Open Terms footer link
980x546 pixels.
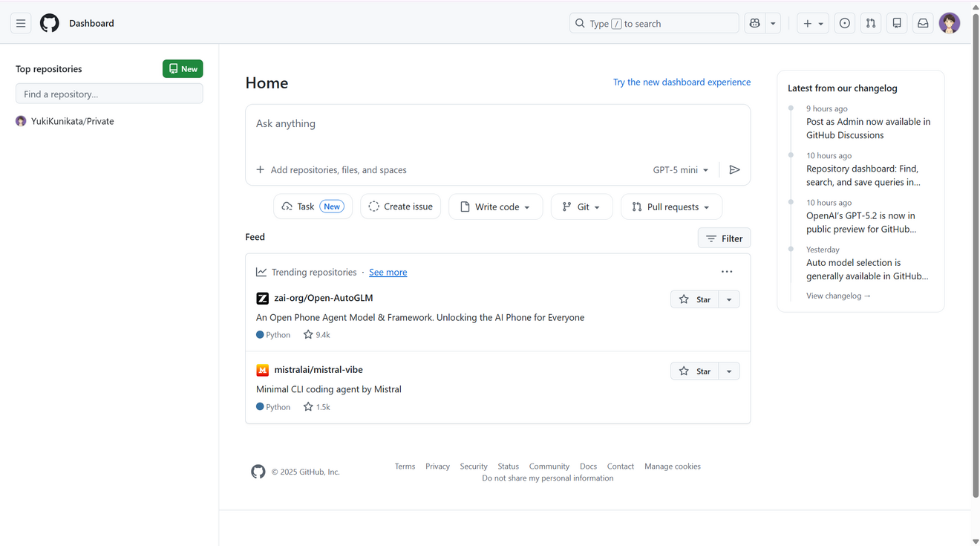tap(405, 467)
